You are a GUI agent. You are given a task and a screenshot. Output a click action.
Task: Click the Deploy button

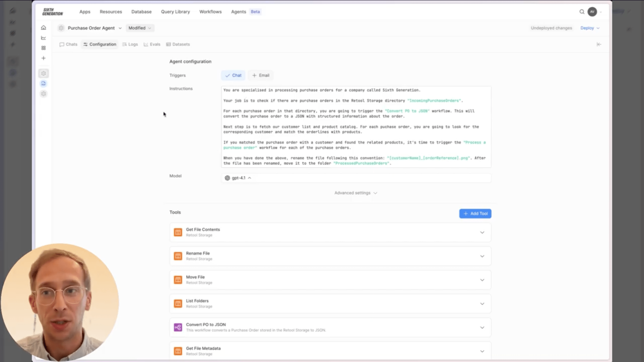pos(587,28)
